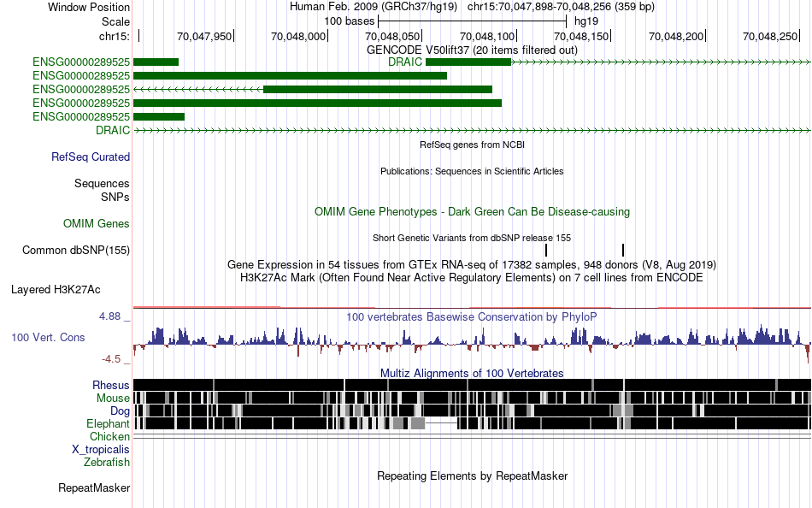The width and height of the screenshot is (812, 508).
Task: Click the "RepeatMasker" track label
Action: 94,487
